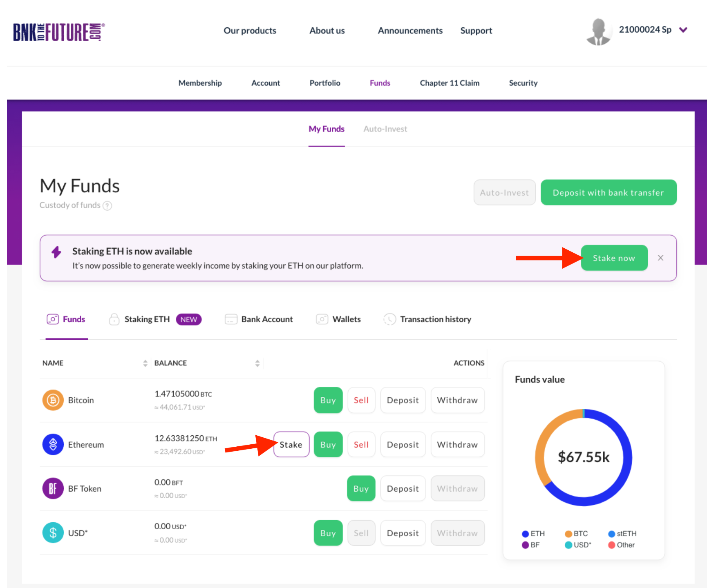Withdraw Bitcoin
Image resolution: width=707 pixels, height=588 pixels.
click(458, 400)
